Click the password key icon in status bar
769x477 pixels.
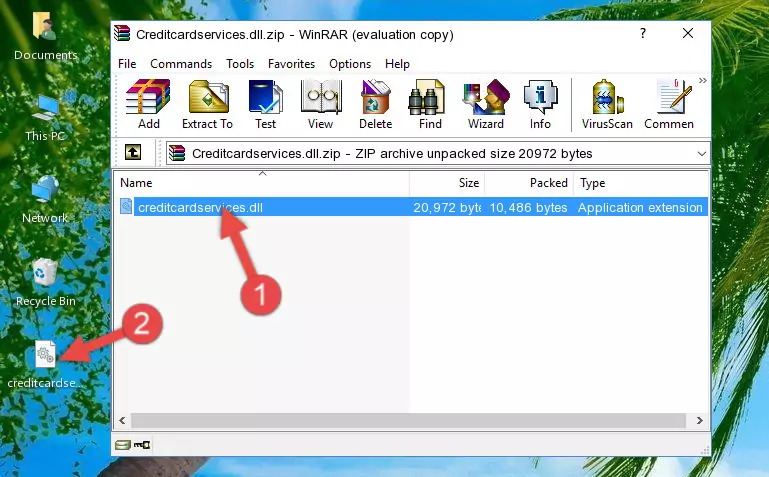pos(142,445)
